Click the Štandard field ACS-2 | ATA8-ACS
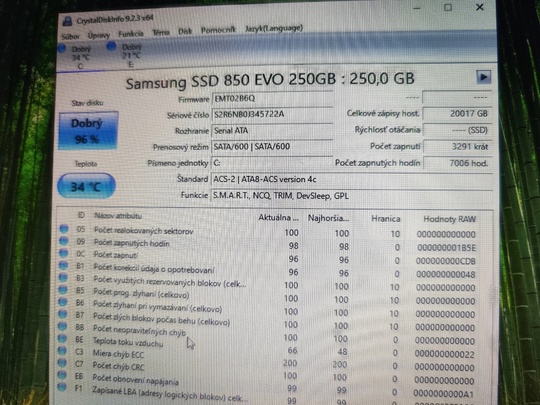This screenshot has width=540, height=405. coord(352,180)
